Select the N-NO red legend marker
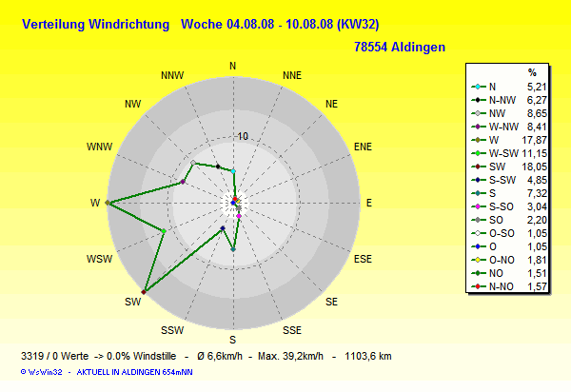This screenshot has height=392, width=571. (x=477, y=285)
